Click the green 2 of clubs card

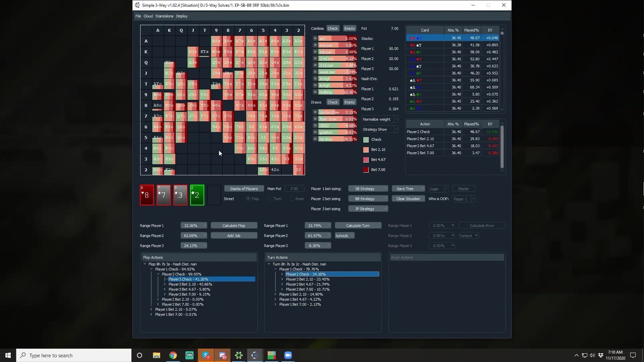(197, 195)
